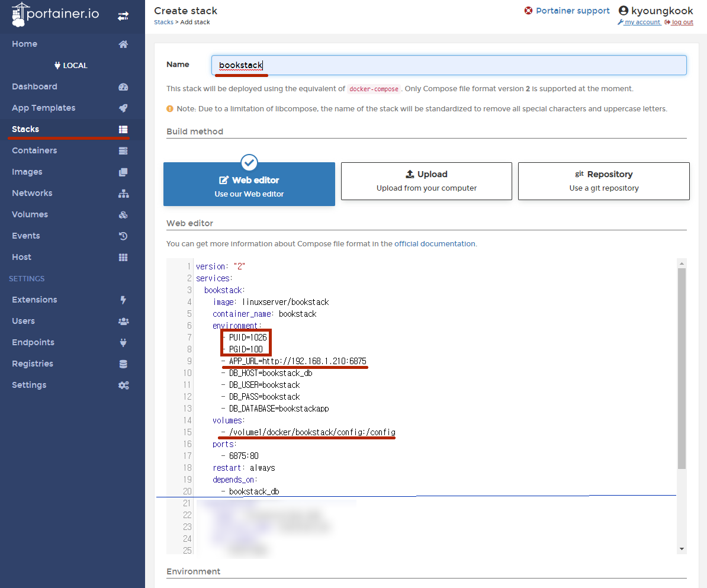Click the Endpoints plug icon

(123, 343)
